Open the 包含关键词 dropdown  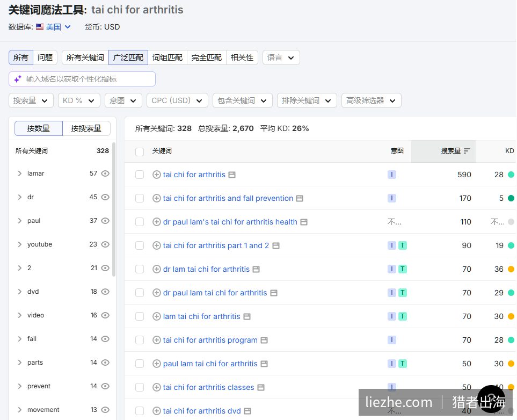243,100
